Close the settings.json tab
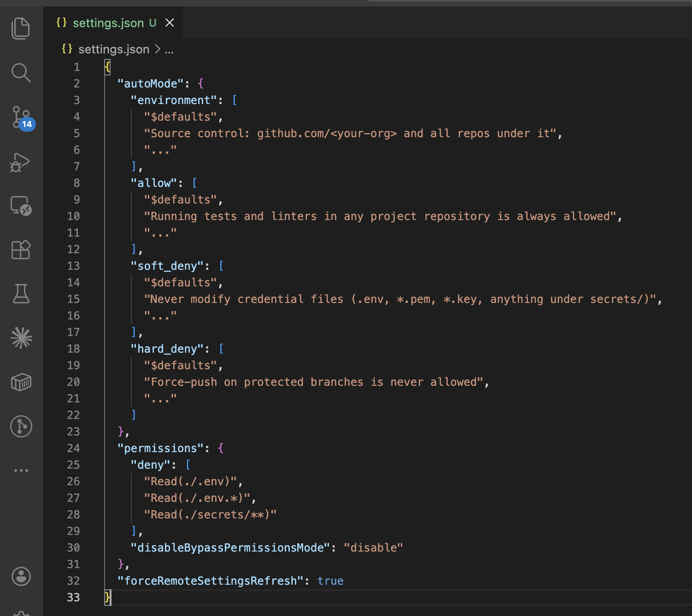 [x=170, y=23]
